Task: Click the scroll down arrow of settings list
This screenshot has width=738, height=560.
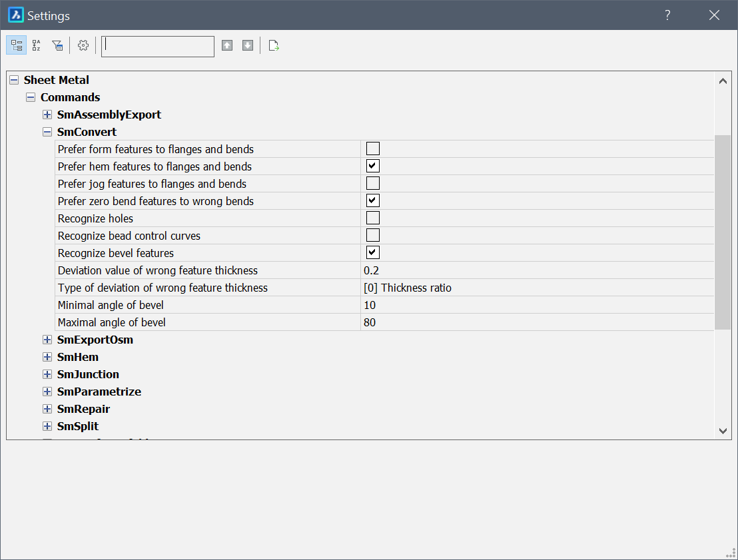Action: [x=723, y=431]
